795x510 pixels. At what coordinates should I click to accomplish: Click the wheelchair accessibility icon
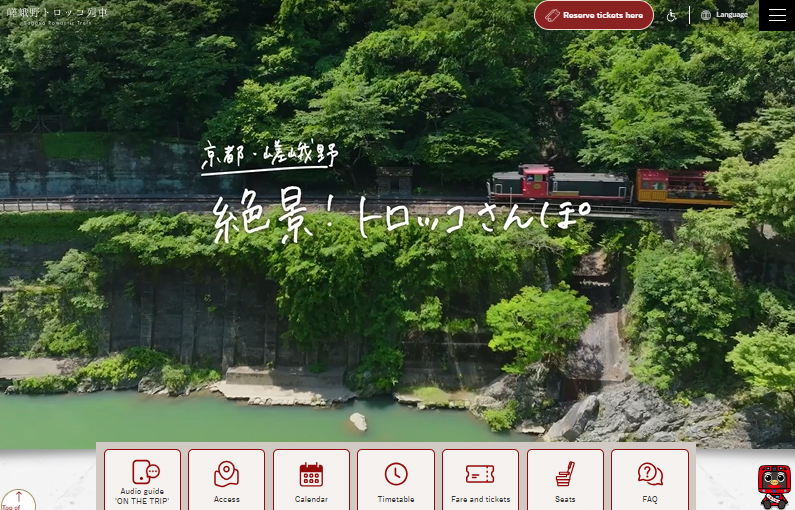(x=672, y=15)
